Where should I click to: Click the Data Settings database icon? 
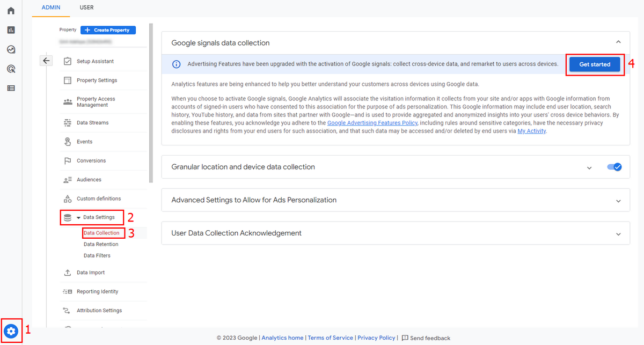(68, 217)
